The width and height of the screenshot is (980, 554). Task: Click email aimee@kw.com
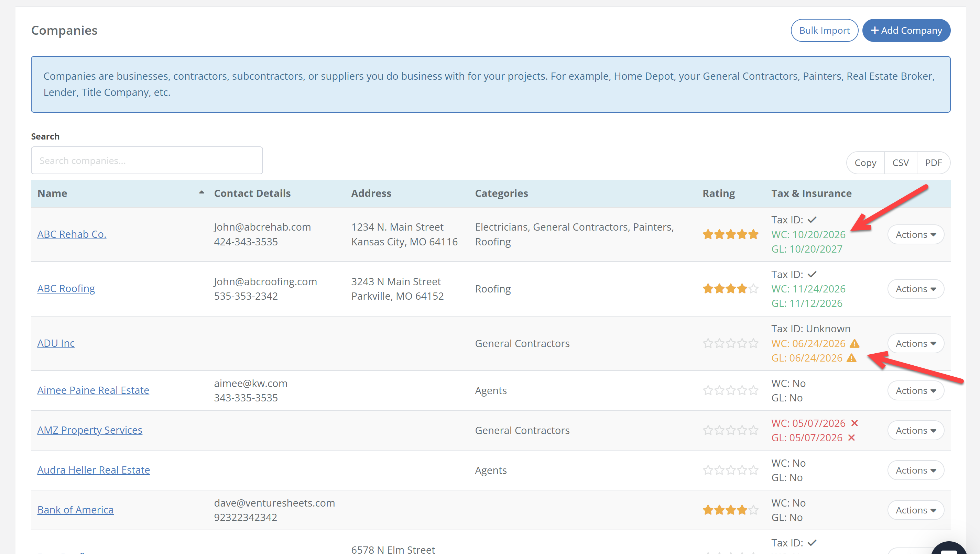(x=251, y=383)
